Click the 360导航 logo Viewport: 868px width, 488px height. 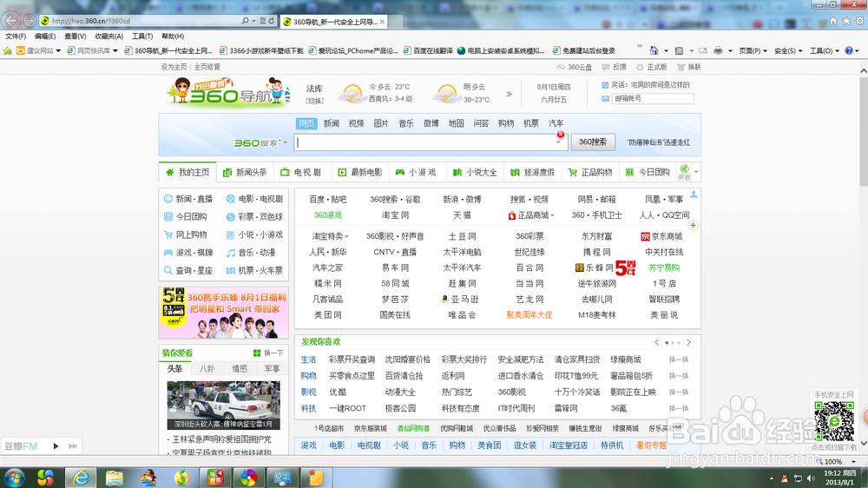[x=228, y=92]
